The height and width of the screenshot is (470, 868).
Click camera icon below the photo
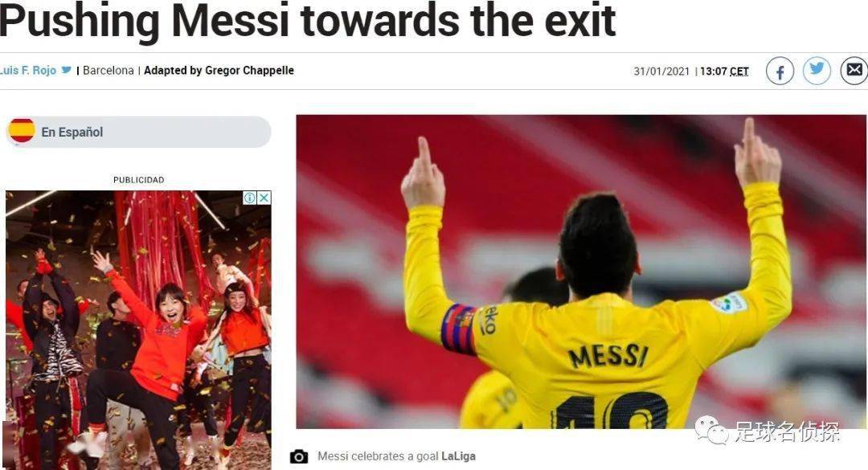[x=299, y=456]
